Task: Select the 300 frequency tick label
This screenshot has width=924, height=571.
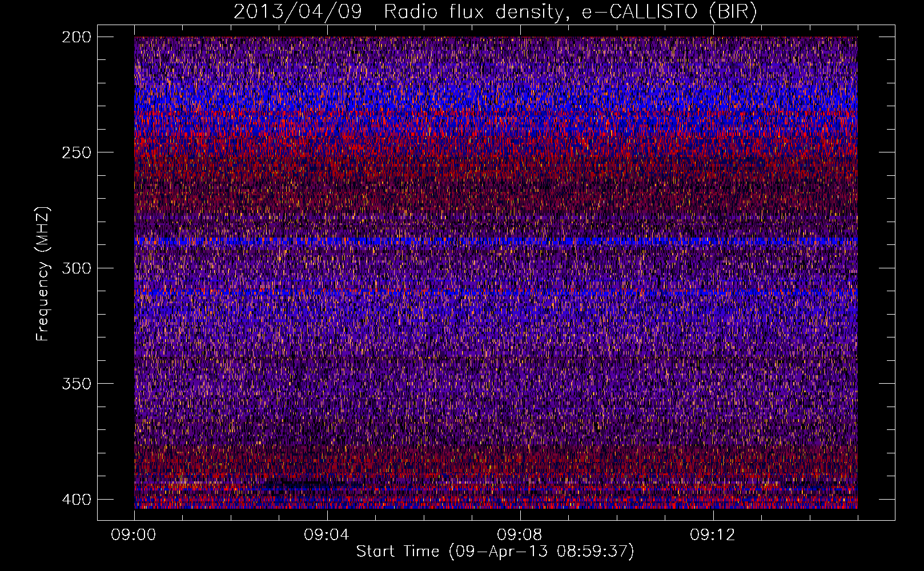Action: coord(76,268)
